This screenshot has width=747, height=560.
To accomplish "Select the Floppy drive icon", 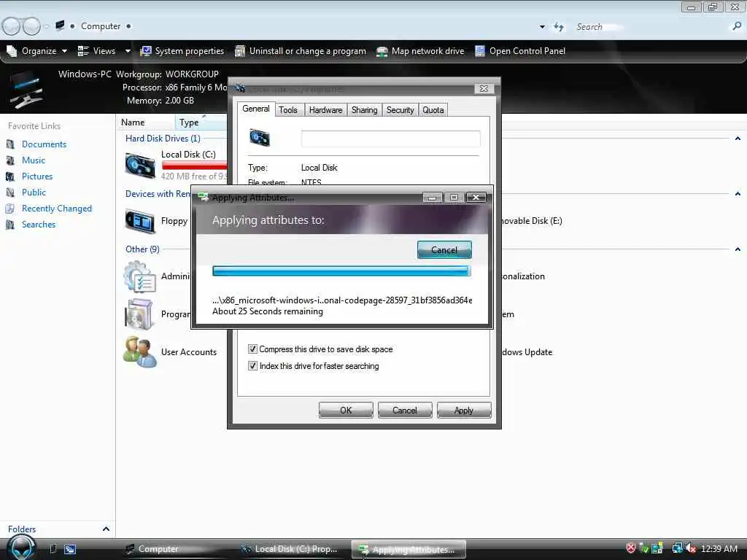I will [140, 222].
